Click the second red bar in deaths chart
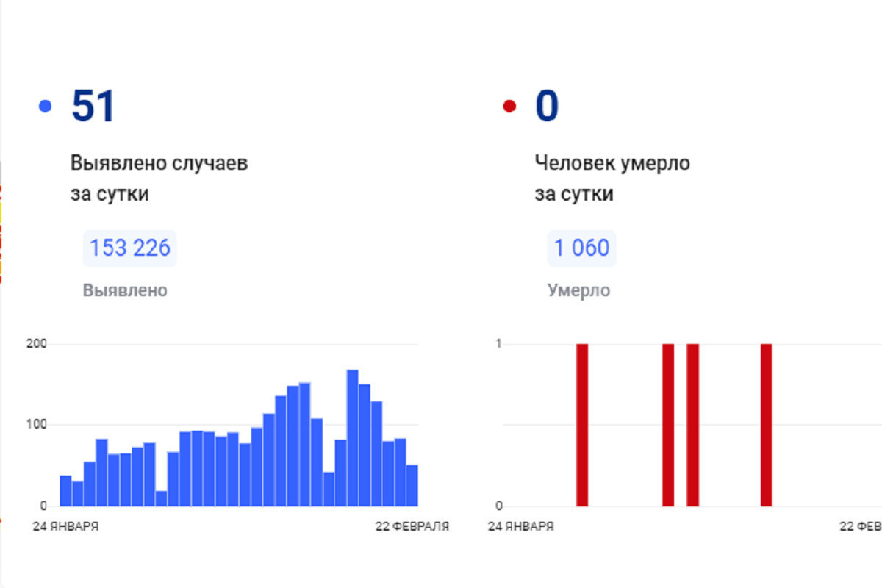This screenshot has height=588, width=882. click(668, 425)
